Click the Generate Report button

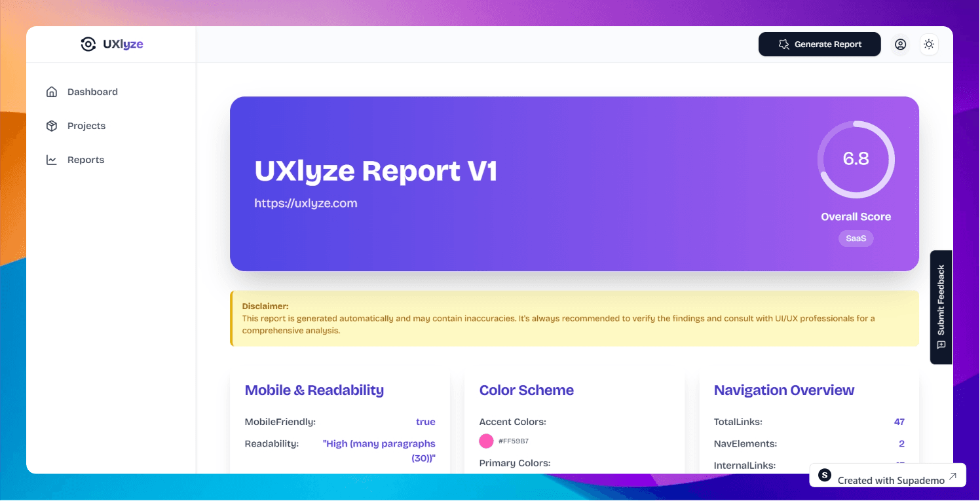[820, 44]
